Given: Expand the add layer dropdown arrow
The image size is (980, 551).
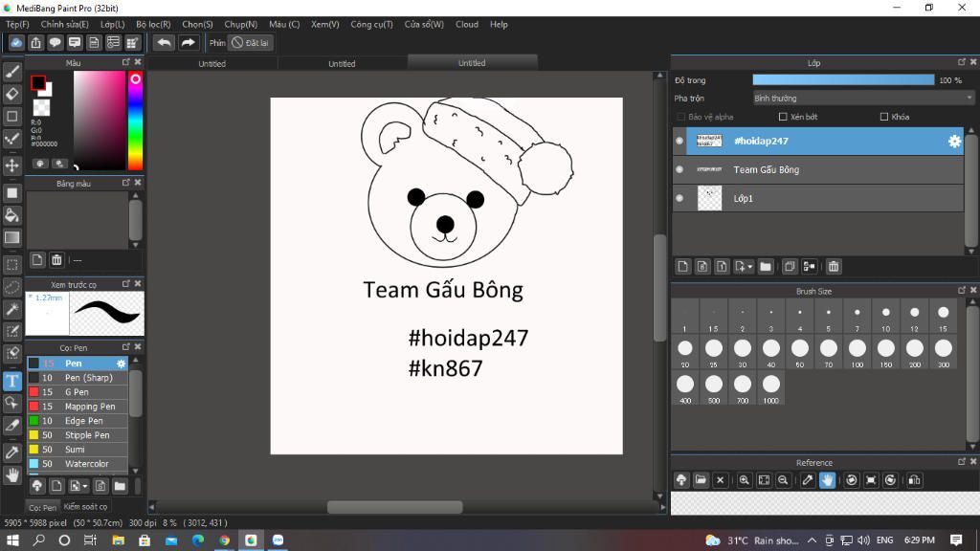Looking at the screenshot, I should pyautogui.click(x=749, y=268).
